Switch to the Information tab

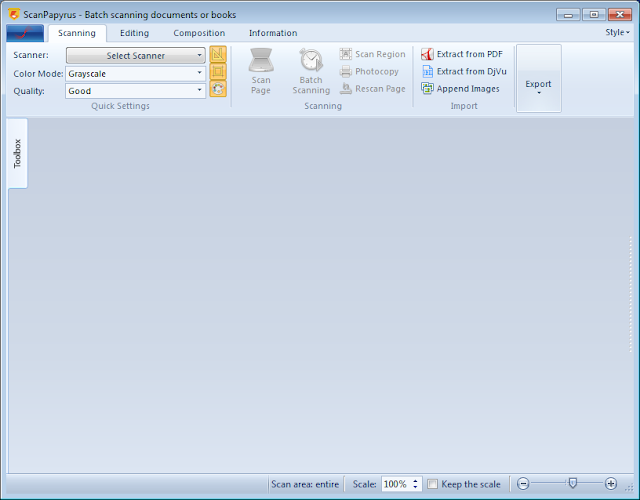click(273, 33)
